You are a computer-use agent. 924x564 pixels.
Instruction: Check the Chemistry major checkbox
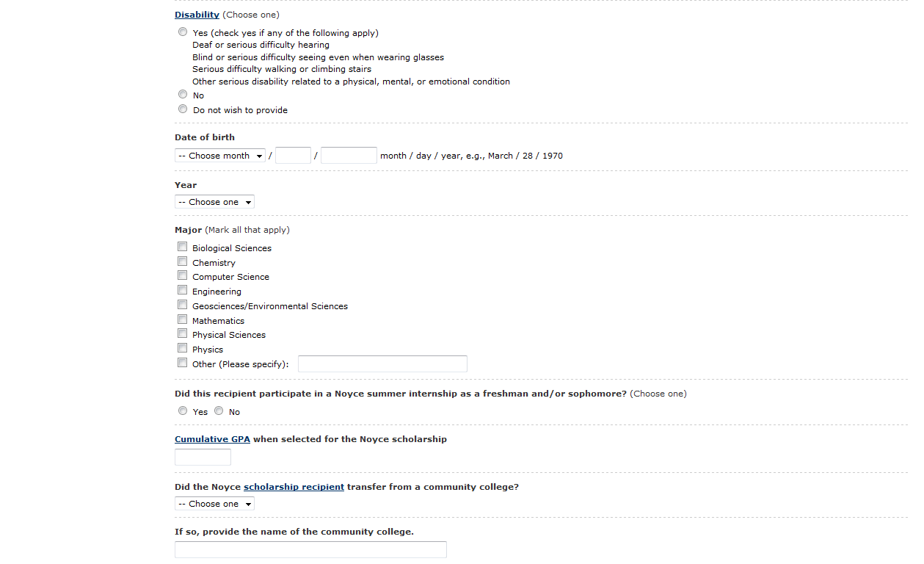[x=182, y=262]
